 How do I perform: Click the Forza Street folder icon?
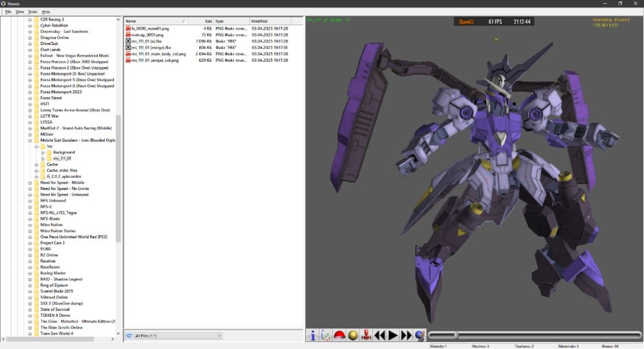[x=36, y=98]
